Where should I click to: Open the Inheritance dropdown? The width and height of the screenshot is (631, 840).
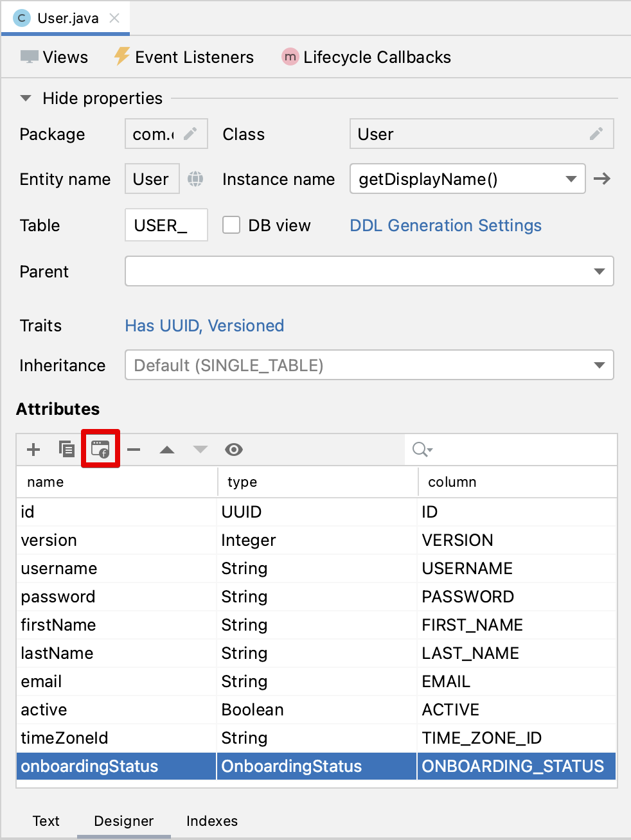[x=599, y=365]
